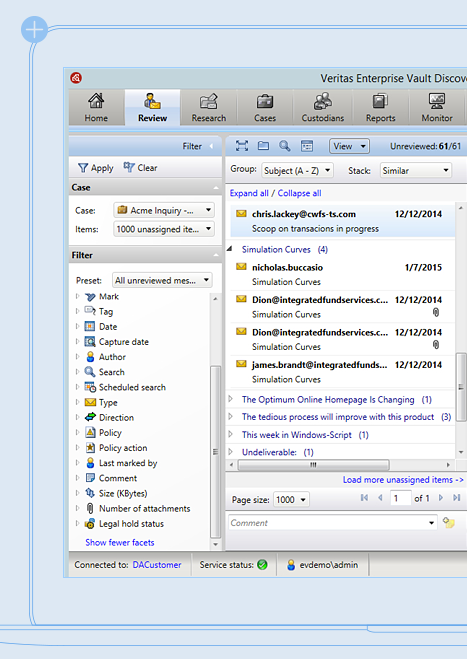Open the Custodians tab
The width and height of the screenshot is (467, 659).
(322, 108)
